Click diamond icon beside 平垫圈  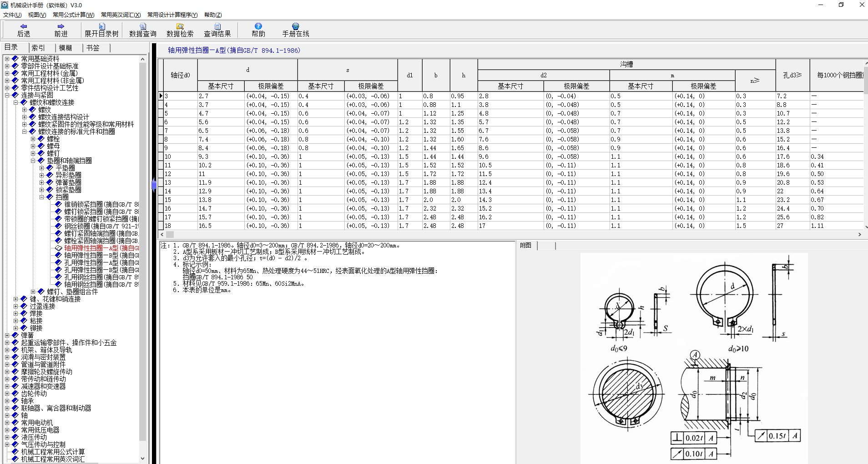click(50, 168)
